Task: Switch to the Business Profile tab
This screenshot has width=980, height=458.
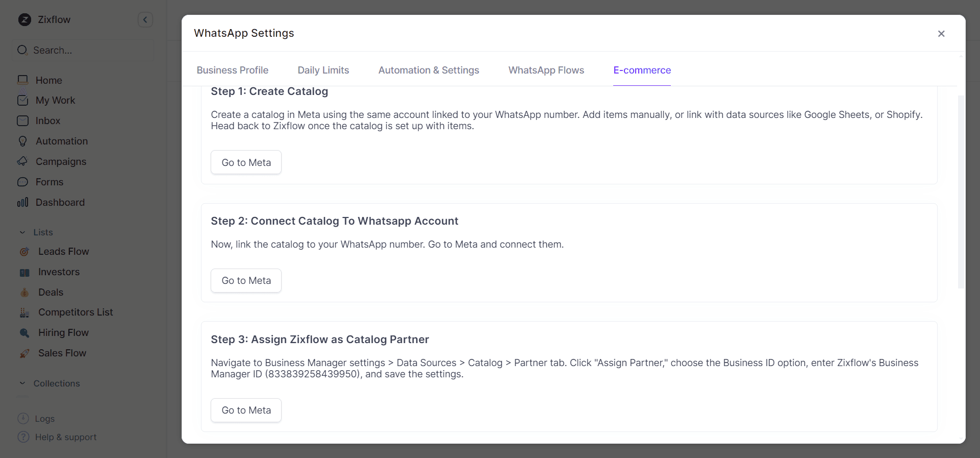Action: click(233, 70)
